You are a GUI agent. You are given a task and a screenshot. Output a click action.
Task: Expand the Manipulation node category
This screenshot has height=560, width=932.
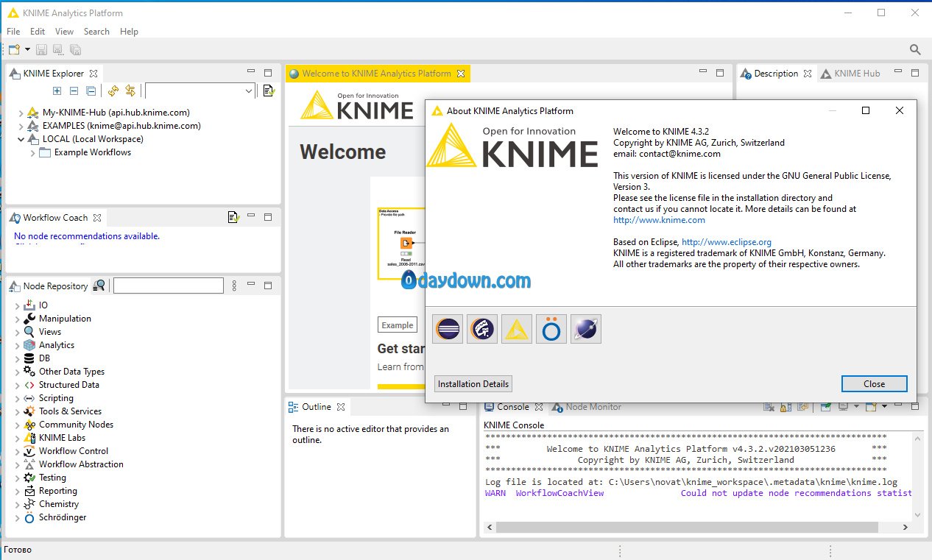point(18,319)
